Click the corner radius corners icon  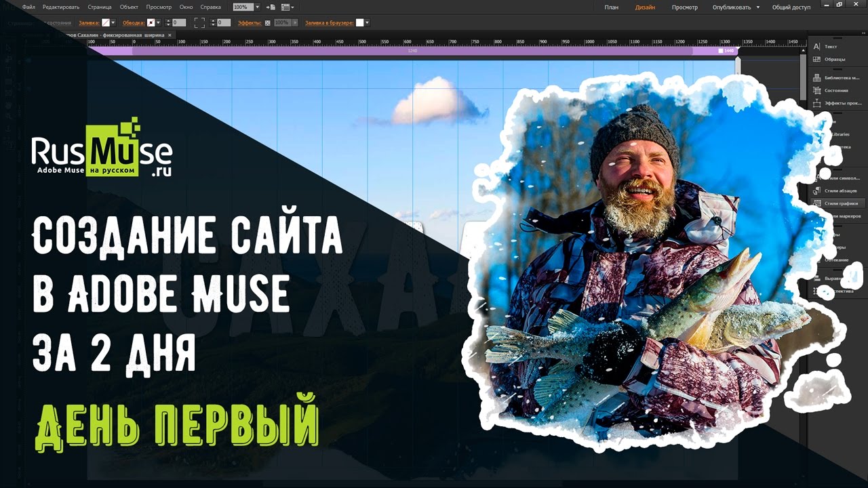pos(199,22)
